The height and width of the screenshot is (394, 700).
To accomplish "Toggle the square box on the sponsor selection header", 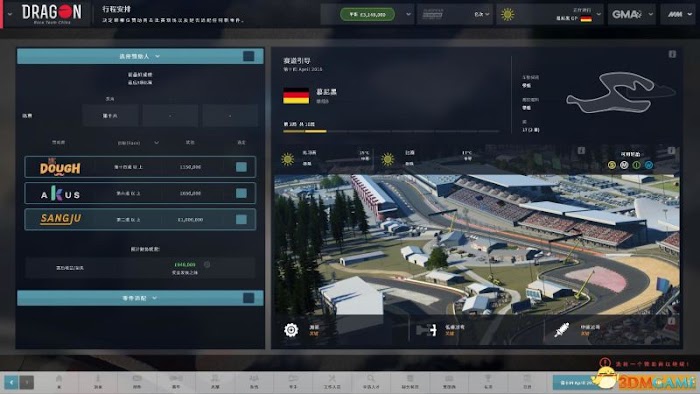I will [x=249, y=56].
